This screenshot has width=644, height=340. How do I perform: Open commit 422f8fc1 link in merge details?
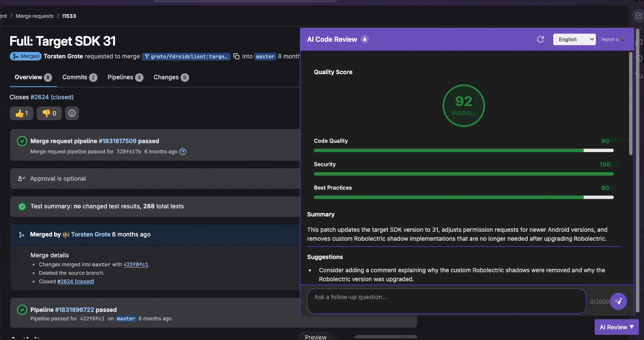click(x=136, y=265)
